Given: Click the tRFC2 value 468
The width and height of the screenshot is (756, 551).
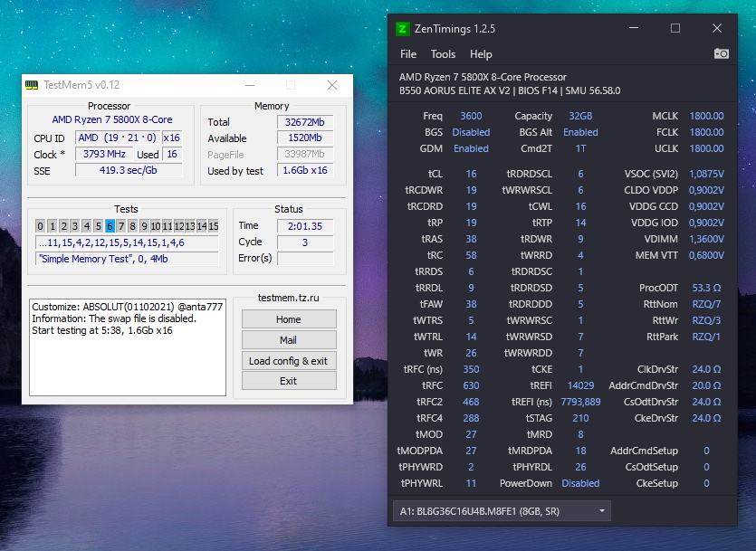Looking at the screenshot, I should point(471,402).
